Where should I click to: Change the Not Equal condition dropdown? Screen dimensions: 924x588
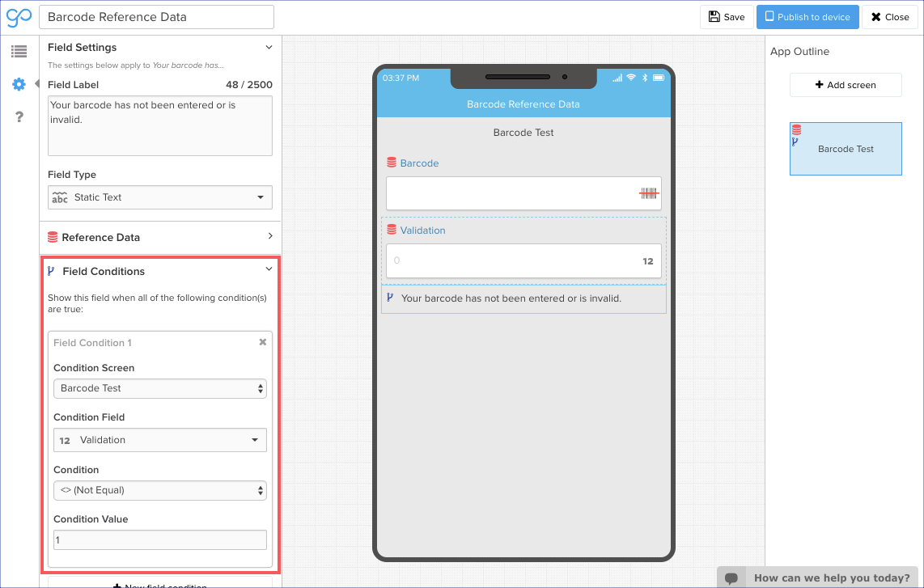click(160, 490)
